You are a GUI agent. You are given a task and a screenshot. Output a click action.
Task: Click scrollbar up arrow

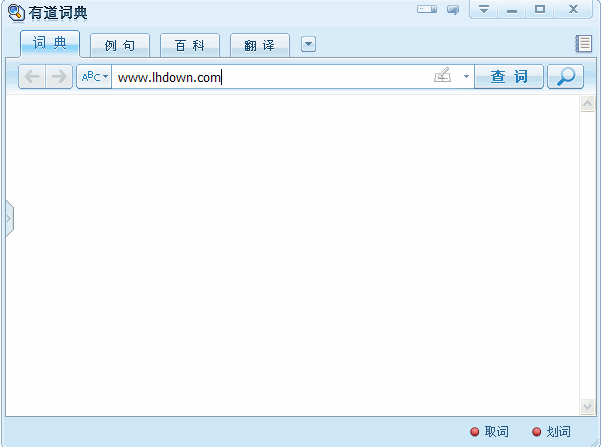pos(587,104)
